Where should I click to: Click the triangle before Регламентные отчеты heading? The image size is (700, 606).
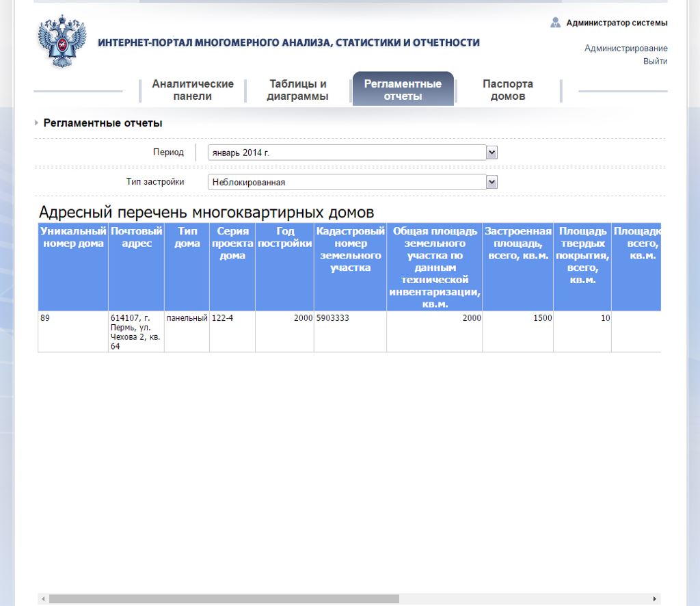(36, 123)
